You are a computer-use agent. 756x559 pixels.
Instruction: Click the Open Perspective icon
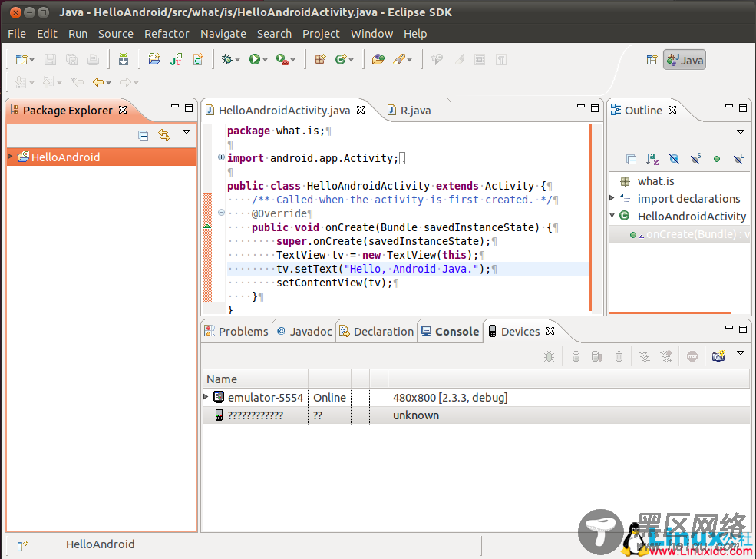tap(652, 60)
